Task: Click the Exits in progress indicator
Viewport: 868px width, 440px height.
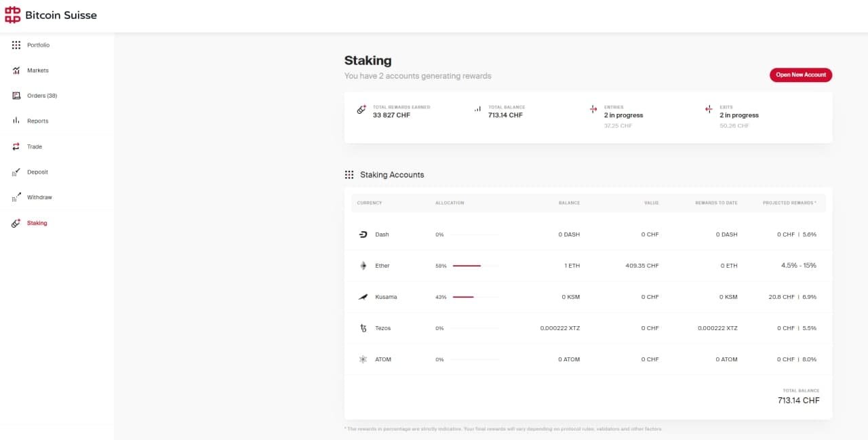Action: pos(738,115)
